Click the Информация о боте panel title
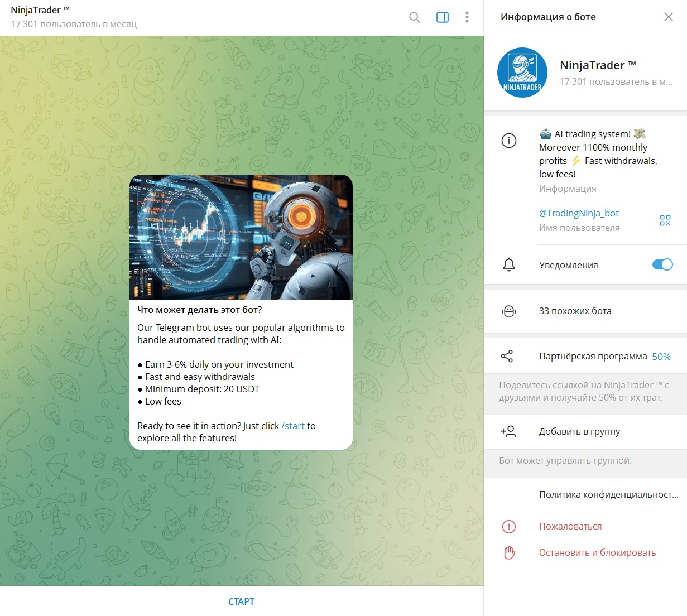This screenshot has width=687, height=616. 548,17
